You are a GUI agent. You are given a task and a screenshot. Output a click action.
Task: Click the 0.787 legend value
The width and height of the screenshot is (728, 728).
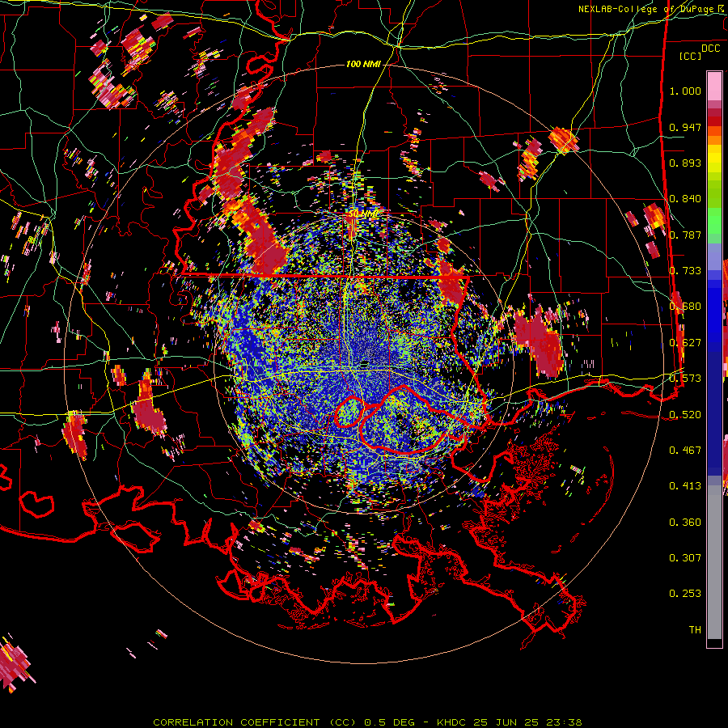click(x=685, y=235)
